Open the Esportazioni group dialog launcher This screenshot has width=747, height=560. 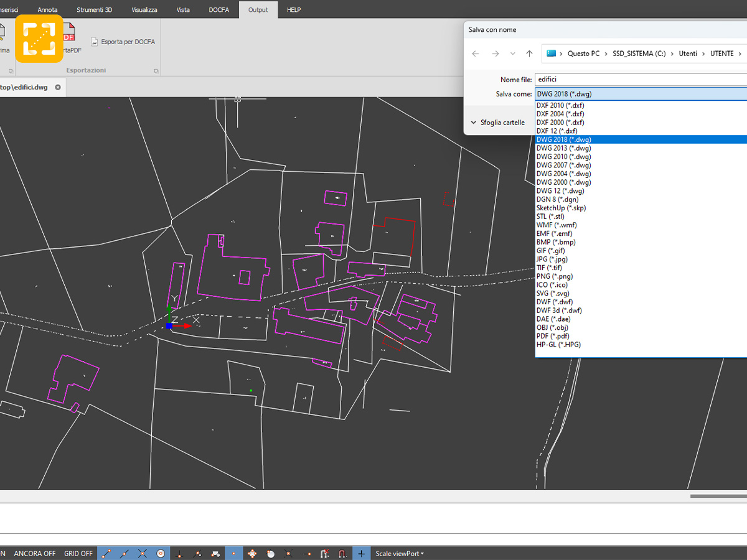(156, 71)
